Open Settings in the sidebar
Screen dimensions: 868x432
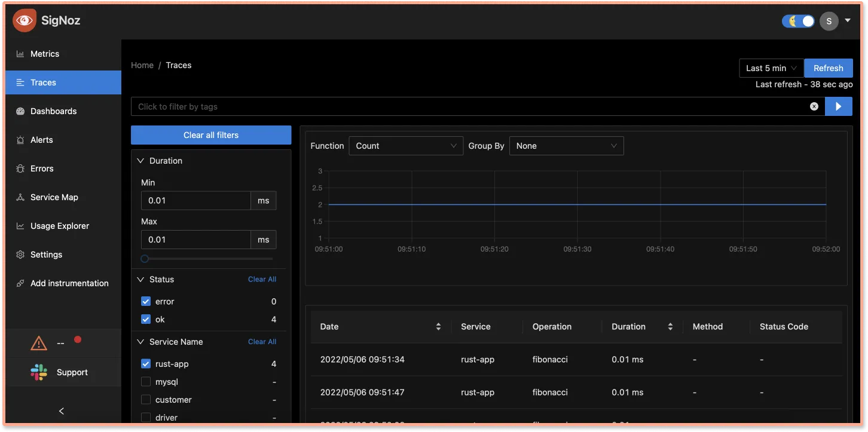(63, 255)
